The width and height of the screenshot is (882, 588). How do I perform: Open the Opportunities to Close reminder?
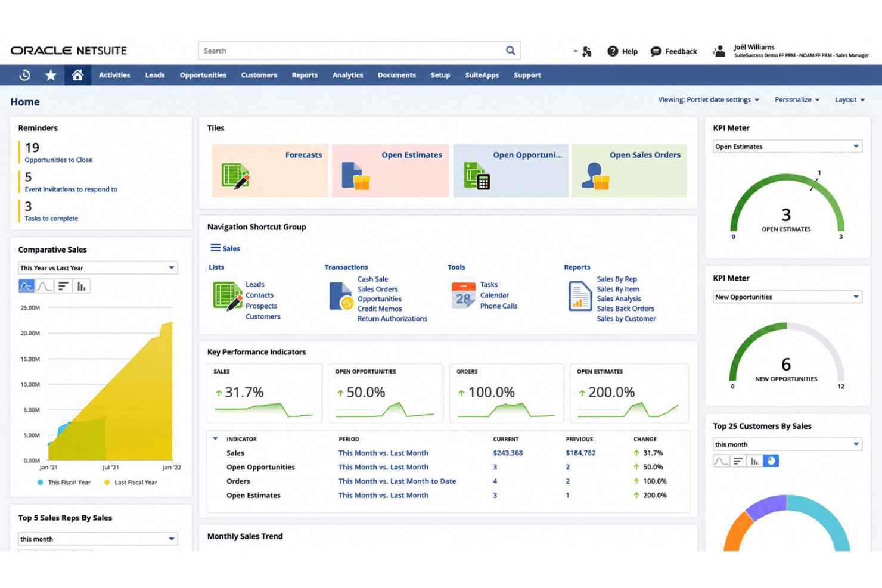(x=58, y=160)
